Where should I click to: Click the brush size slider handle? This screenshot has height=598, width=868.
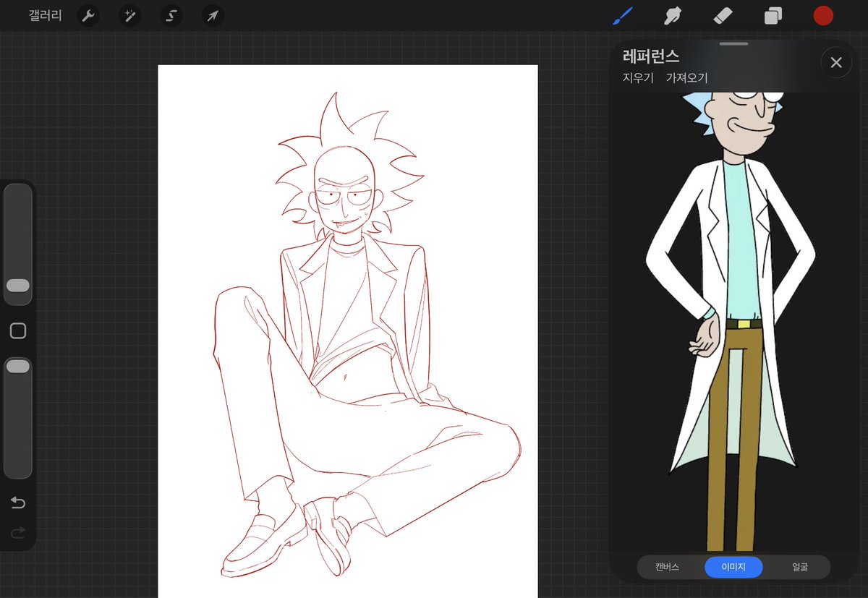(18, 286)
